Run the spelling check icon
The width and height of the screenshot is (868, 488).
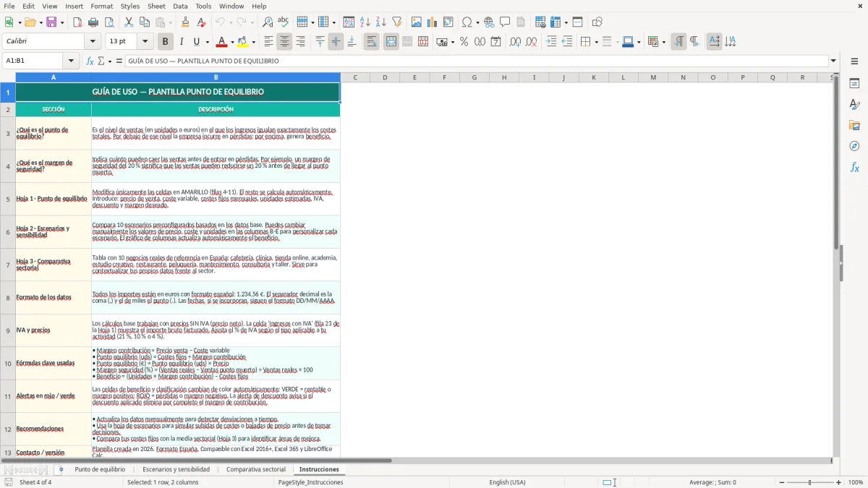point(284,22)
